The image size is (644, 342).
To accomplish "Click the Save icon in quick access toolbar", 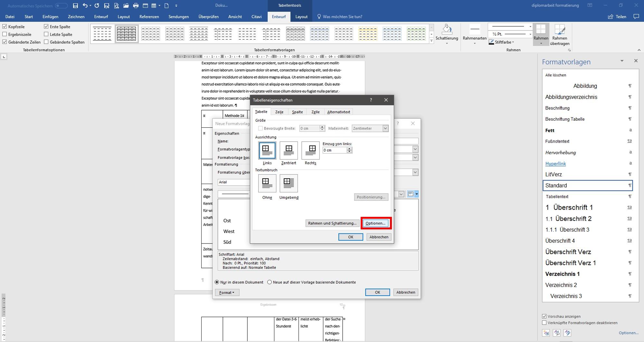I will pos(75,5).
